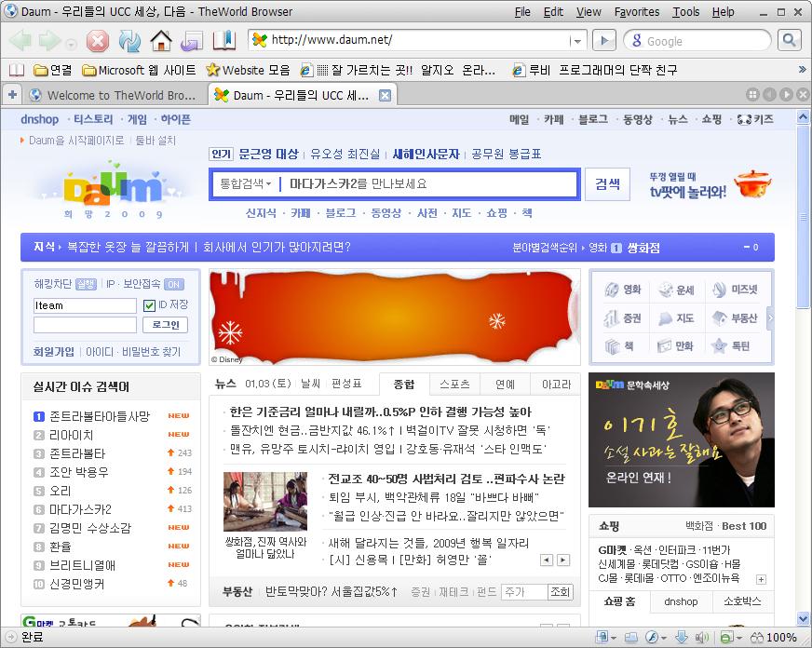Open the Microsoft 웹 사이트 bookmark folder

click(x=140, y=70)
